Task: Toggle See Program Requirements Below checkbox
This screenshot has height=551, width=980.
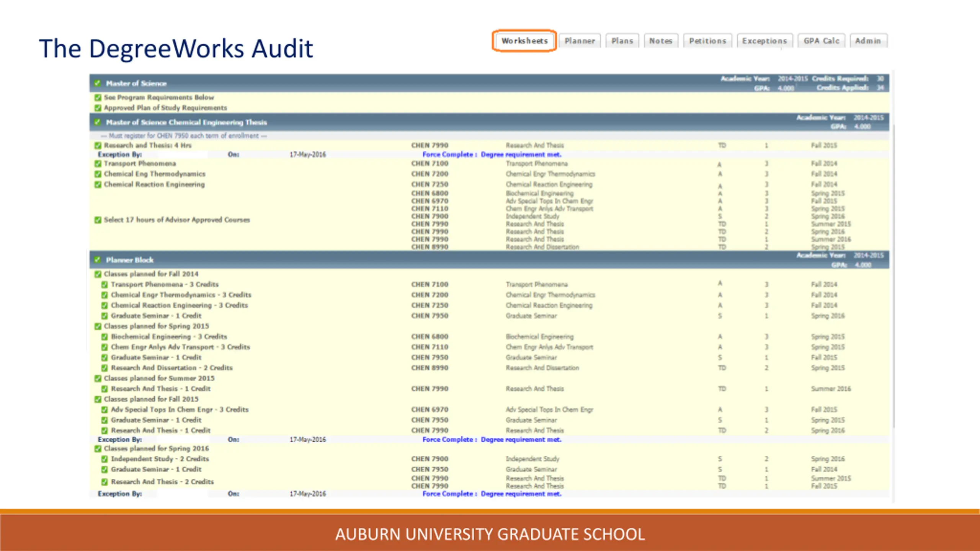Action: click(x=98, y=98)
